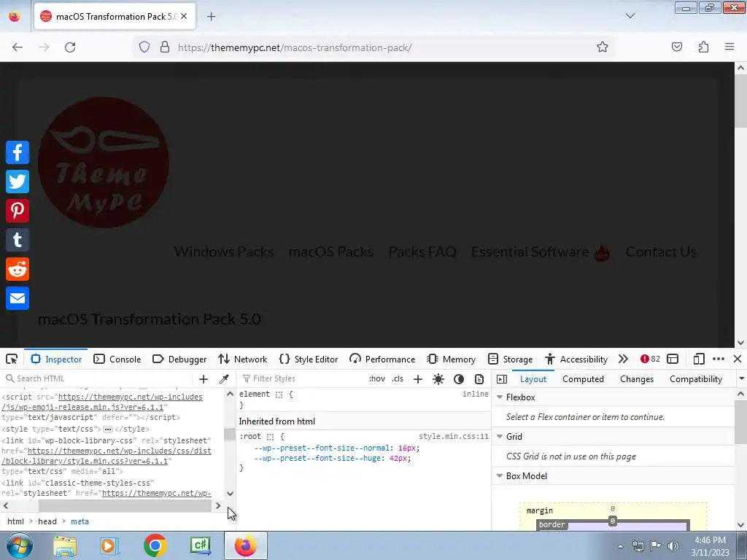Open a new browser tab

(x=211, y=17)
